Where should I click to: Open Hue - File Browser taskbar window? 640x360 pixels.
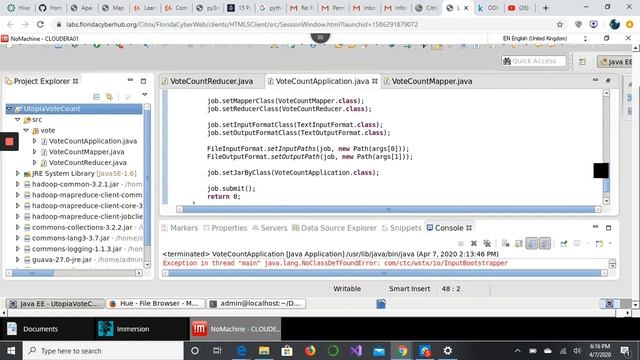(154, 304)
